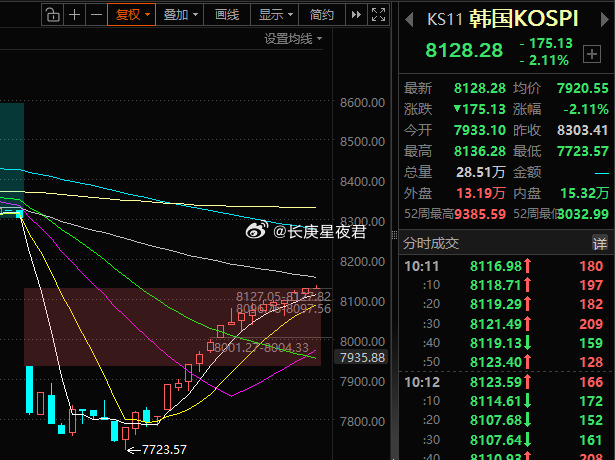
Task: Switch to 简约 view
Action: pos(322,15)
